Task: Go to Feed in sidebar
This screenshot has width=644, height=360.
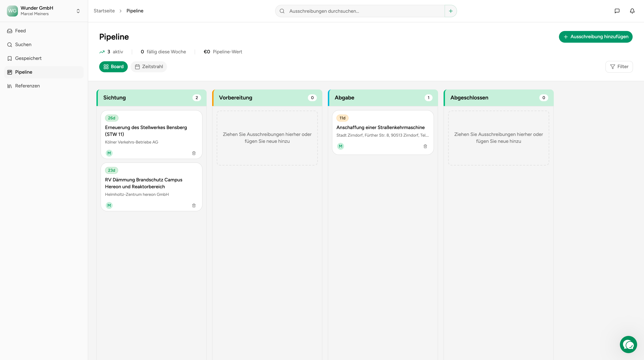Action: [x=20, y=31]
